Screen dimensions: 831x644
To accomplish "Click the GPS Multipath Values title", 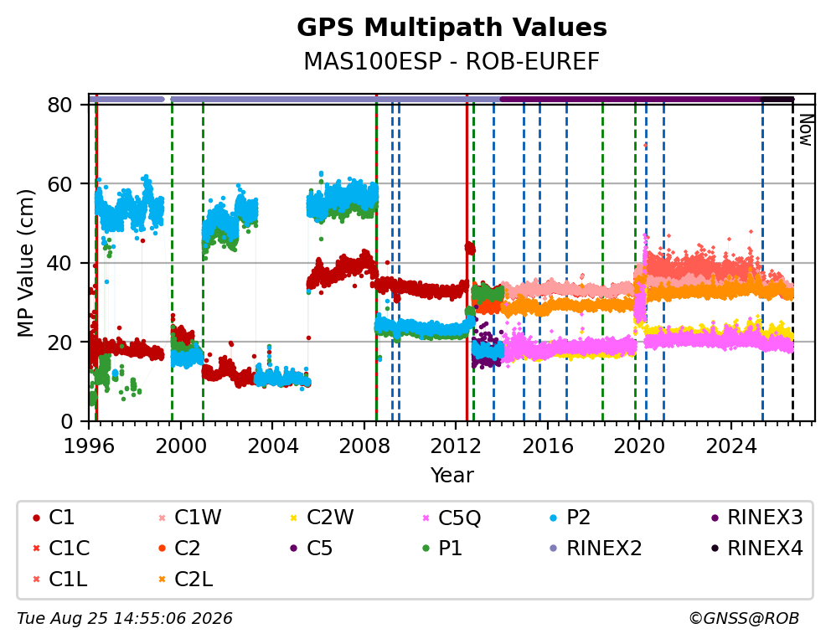I will tap(452, 28).
